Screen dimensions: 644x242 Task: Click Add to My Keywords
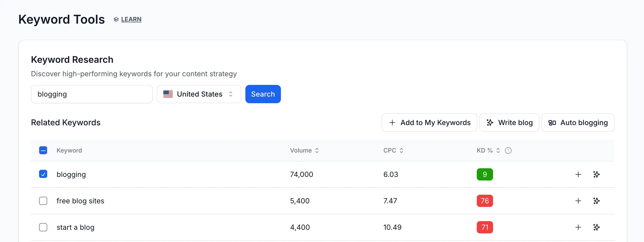(x=429, y=123)
